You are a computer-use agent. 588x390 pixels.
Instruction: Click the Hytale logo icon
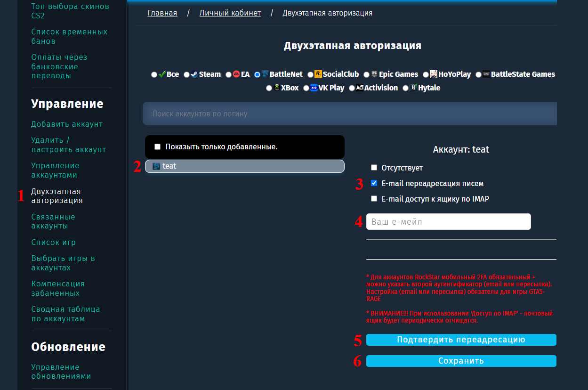[x=414, y=88]
